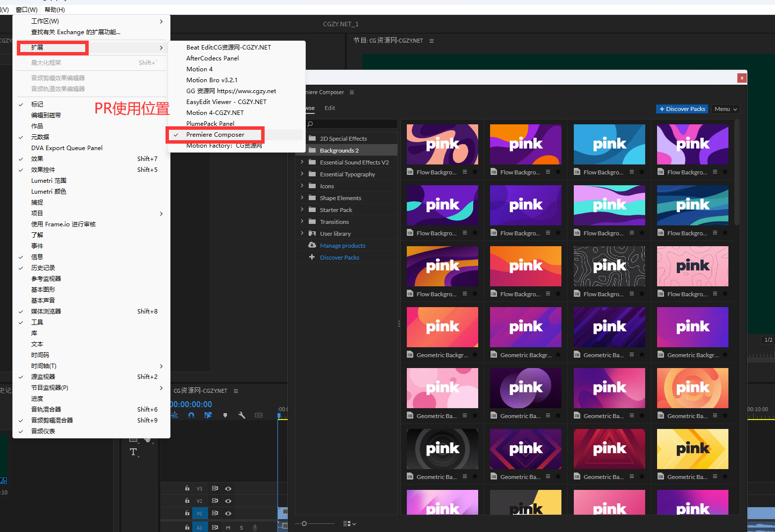Select Motion Bro v3.2.1 extension
The height and width of the screenshot is (532, 775).
pos(212,80)
